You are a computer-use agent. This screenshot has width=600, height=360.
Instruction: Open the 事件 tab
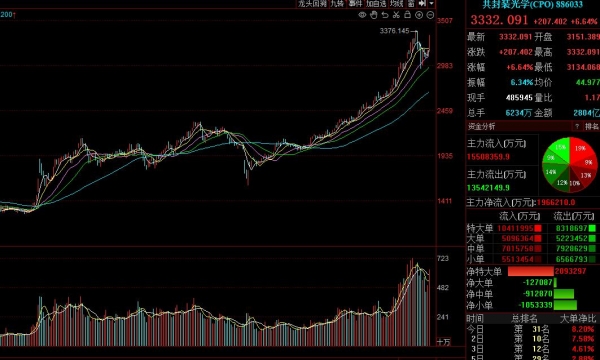(355, 3)
